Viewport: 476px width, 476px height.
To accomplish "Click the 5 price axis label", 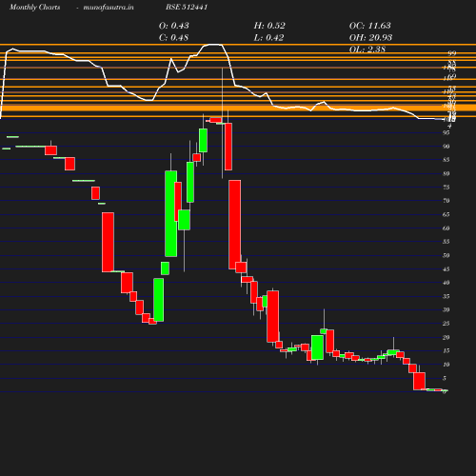I will coord(445,378).
